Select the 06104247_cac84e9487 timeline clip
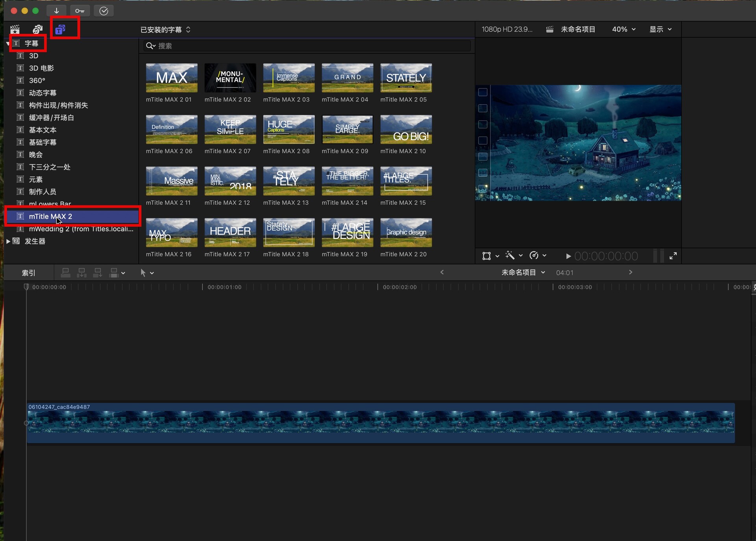The height and width of the screenshot is (541, 756). click(x=381, y=423)
